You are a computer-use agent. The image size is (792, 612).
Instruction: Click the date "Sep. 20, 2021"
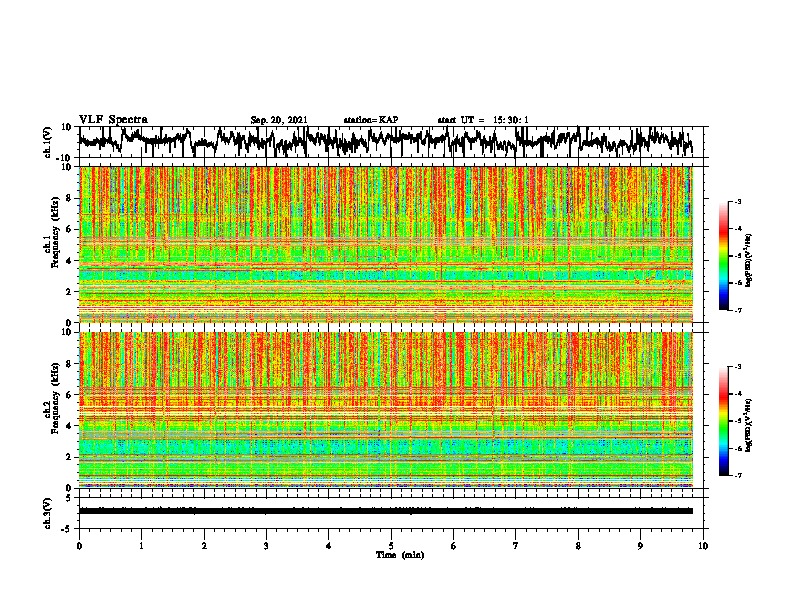(279, 120)
